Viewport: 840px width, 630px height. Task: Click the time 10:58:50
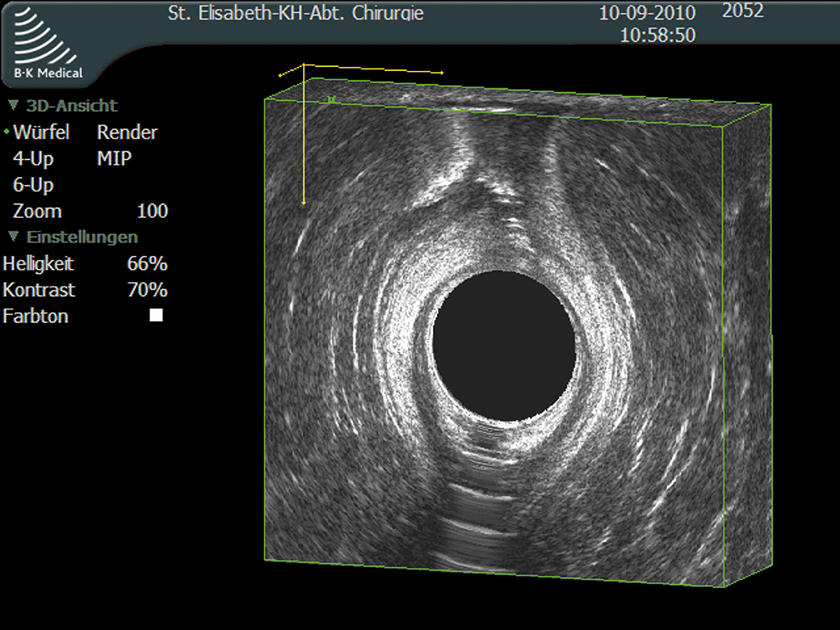pos(657,35)
